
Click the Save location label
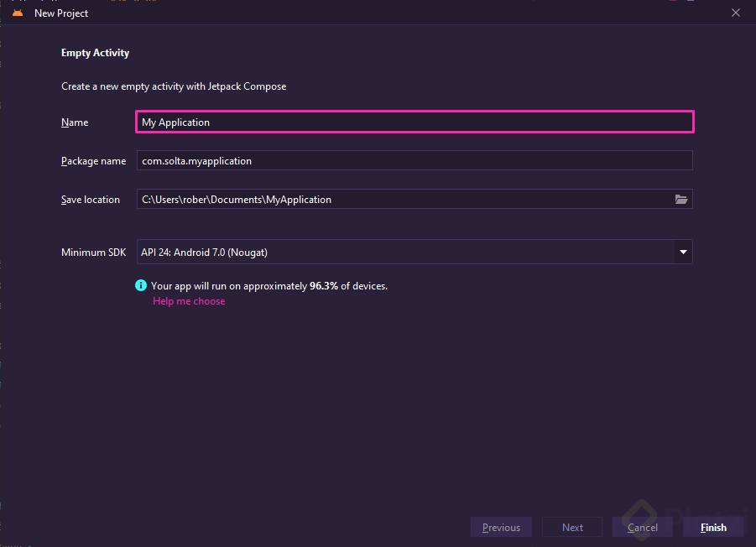(91, 200)
